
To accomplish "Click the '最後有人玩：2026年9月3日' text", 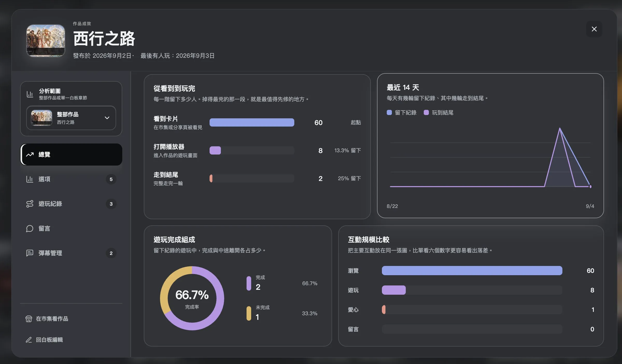I will pos(178,56).
